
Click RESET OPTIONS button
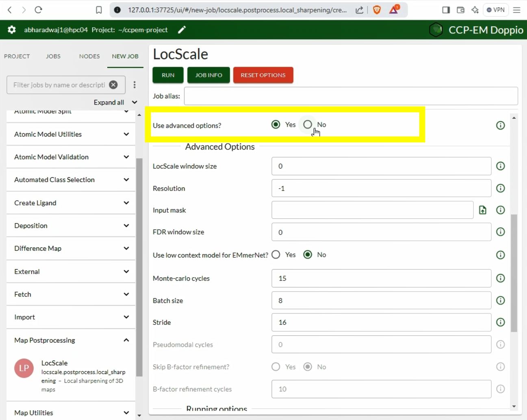pyautogui.click(x=263, y=75)
